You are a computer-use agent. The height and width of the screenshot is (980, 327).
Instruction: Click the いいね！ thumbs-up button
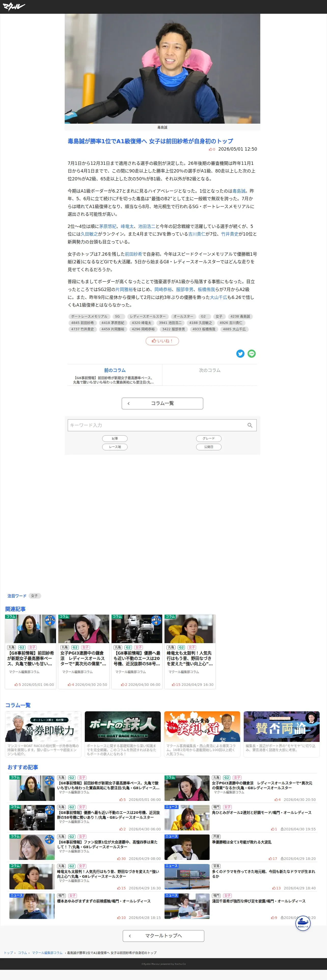pyautogui.click(x=162, y=341)
